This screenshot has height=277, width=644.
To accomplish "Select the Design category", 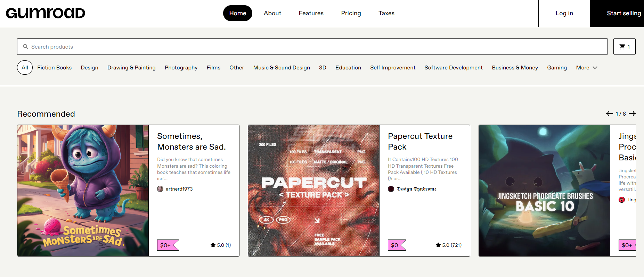I will pos(90,68).
